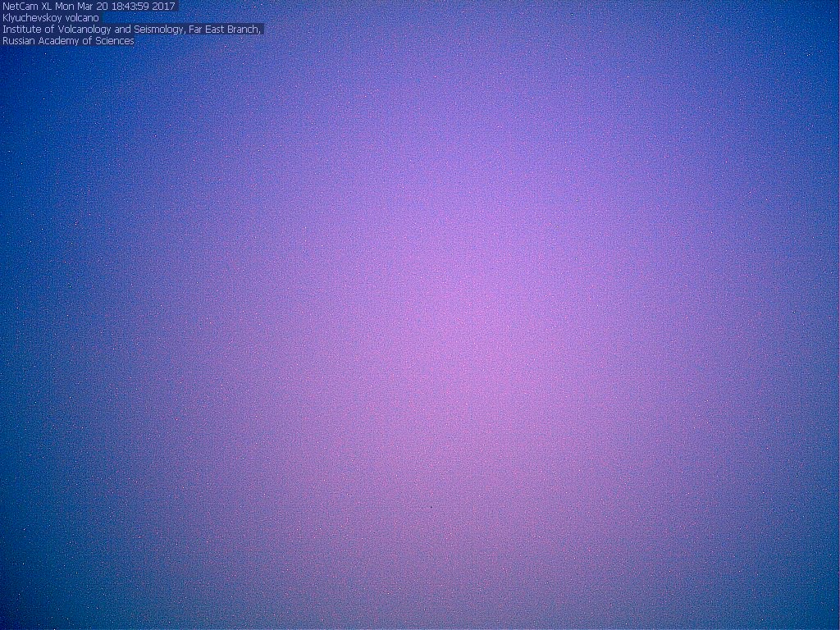Click the 'Institute of Volcanology and Seismology' line
This screenshot has width=840, height=630.
[x=132, y=30]
